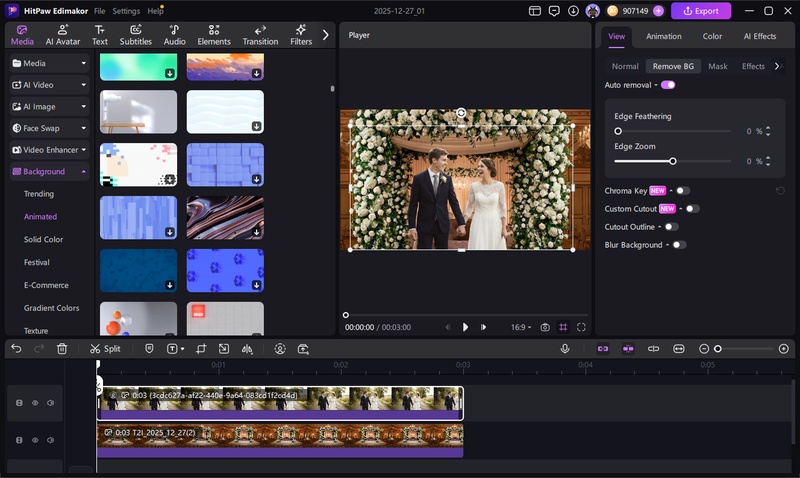Delete selected clip with trash icon
This screenshot has height=478, width=800.
(x=62, y=348)
